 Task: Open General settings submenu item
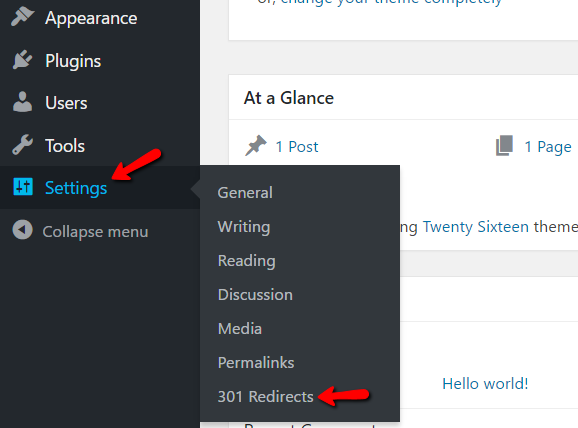pos(245,192)
